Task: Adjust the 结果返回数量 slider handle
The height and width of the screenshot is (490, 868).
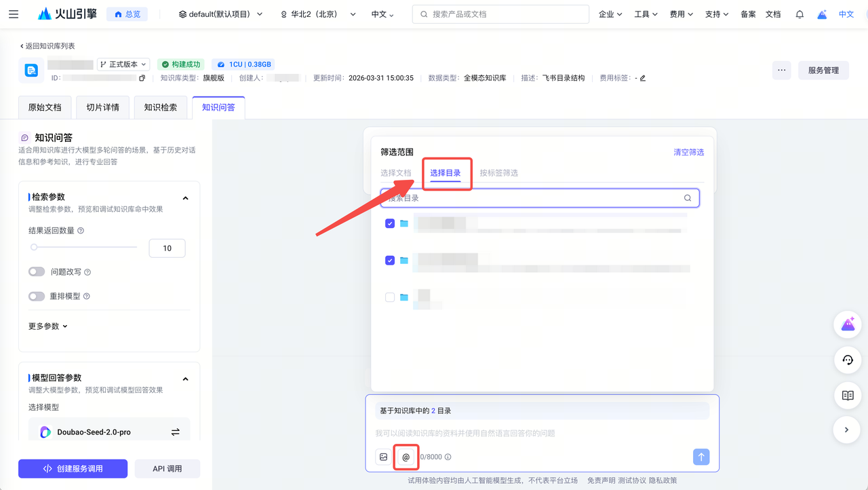Action: click(x=34, y=248)
